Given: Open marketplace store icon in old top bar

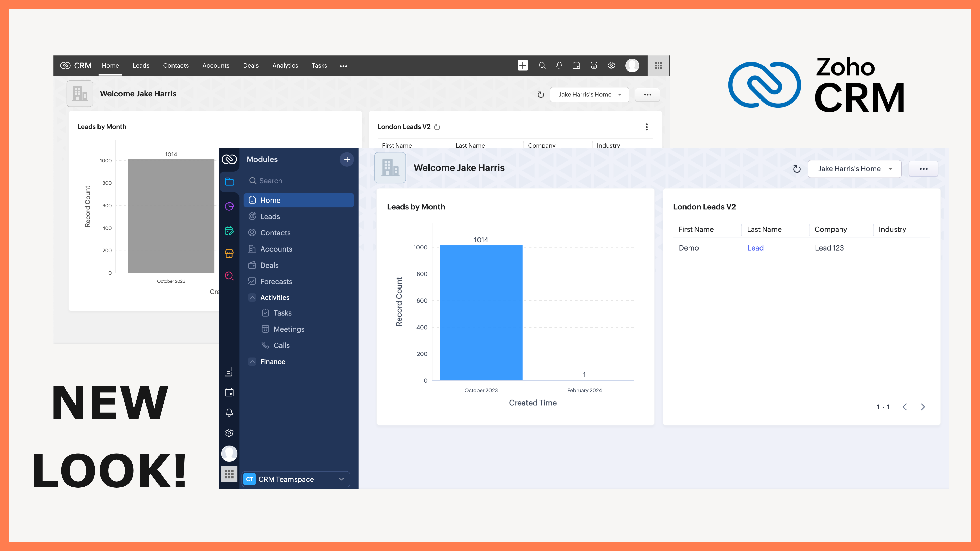Looking at the screenshot, I should 594,65.
